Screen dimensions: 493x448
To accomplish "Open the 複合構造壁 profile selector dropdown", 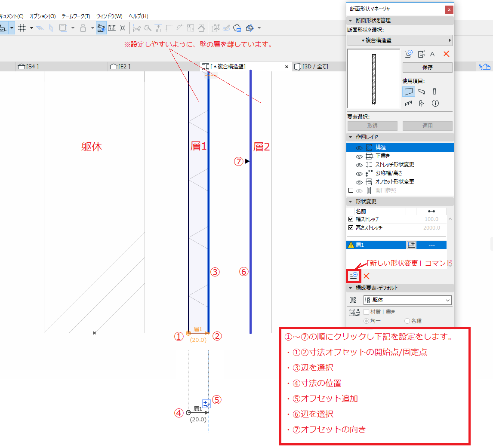I will [x=400, y=40].
